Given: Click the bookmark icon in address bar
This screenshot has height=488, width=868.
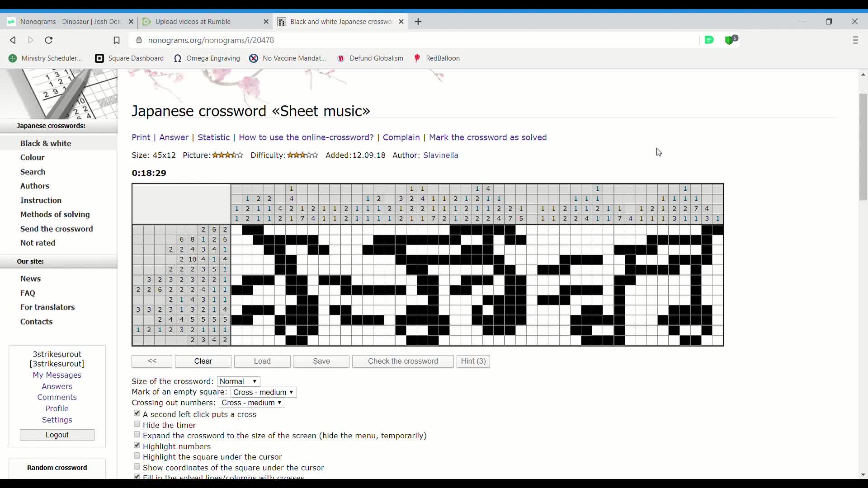Looking at the screenshot, I should pos(116,40).
